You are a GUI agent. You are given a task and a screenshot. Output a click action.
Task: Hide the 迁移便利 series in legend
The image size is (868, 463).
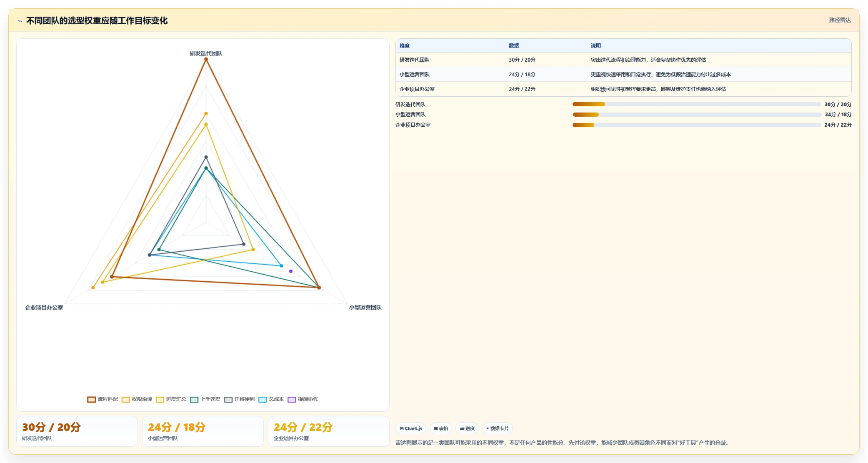point(239,399)
